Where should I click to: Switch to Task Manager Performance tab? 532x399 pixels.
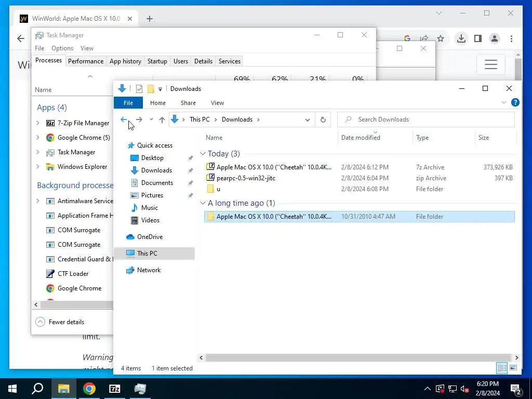[86, 61]
